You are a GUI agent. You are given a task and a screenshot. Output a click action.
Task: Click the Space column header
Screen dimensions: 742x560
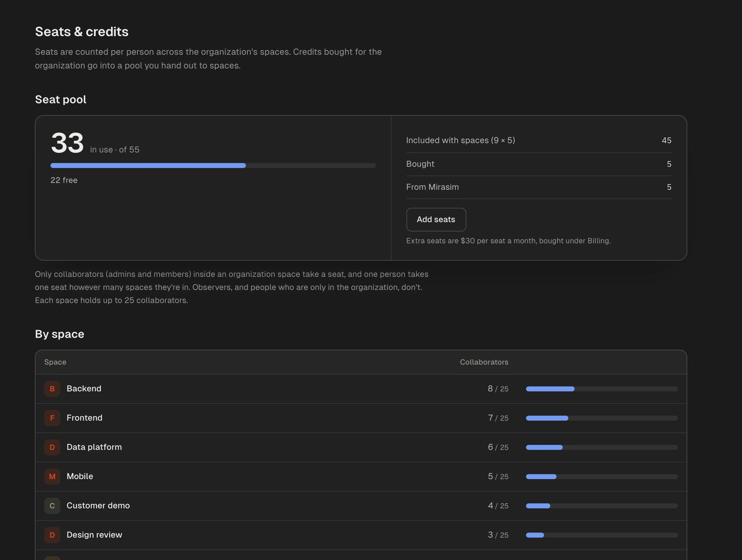55,362
